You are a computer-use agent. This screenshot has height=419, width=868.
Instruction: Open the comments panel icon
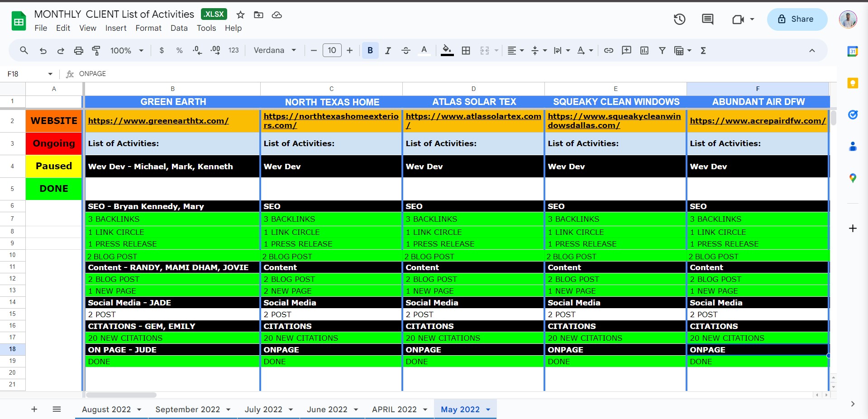click(x=708, y=19)
